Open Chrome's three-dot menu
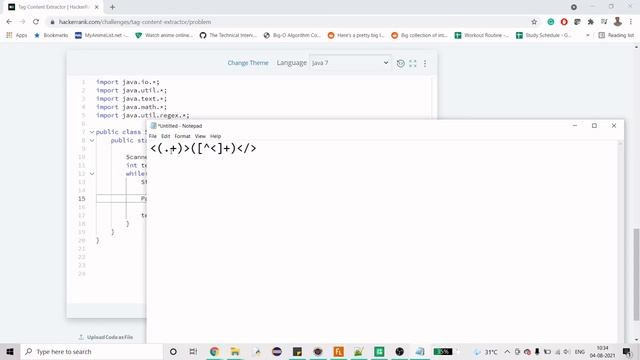 [x=631, y=22]
